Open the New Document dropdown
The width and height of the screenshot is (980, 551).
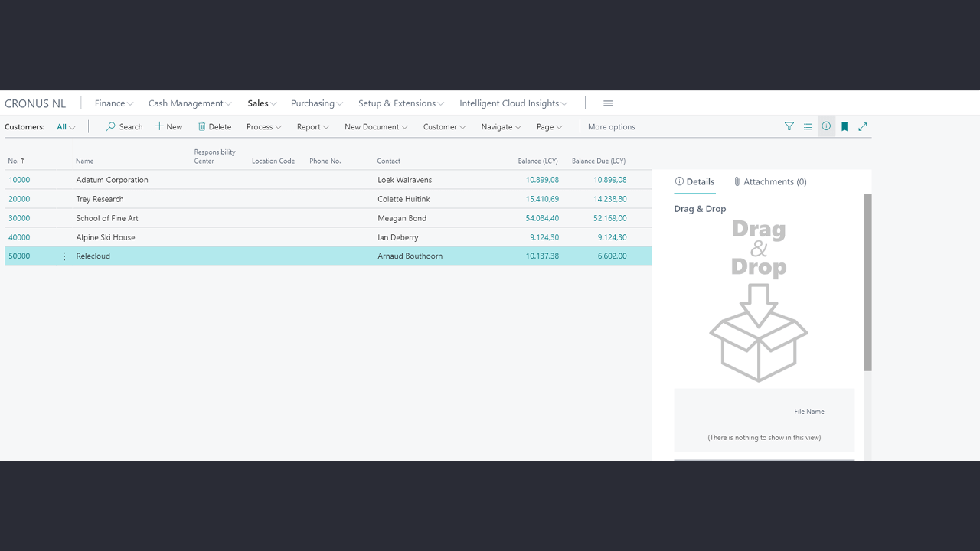coord(376,127)
